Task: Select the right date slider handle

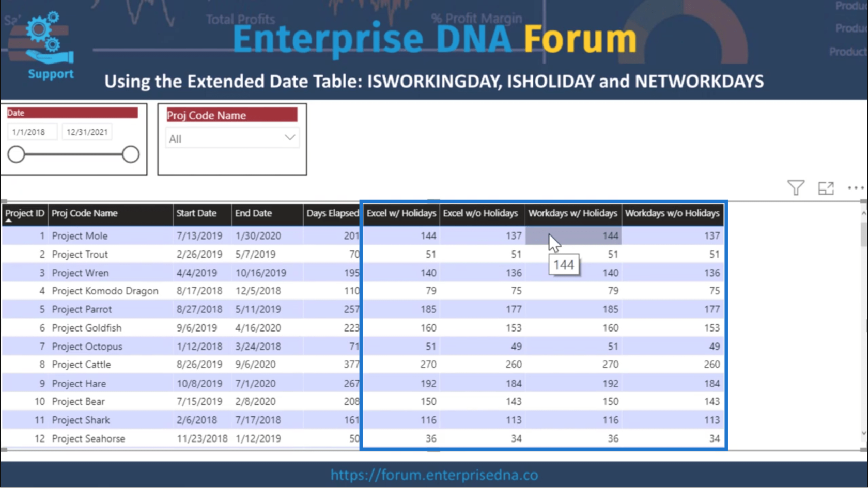Action: (131, 154)
